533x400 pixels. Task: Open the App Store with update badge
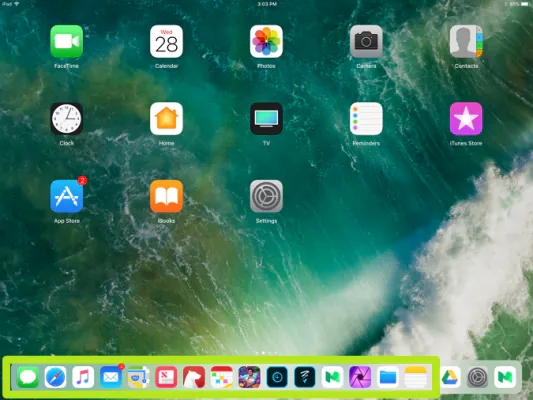coord(67,196)
